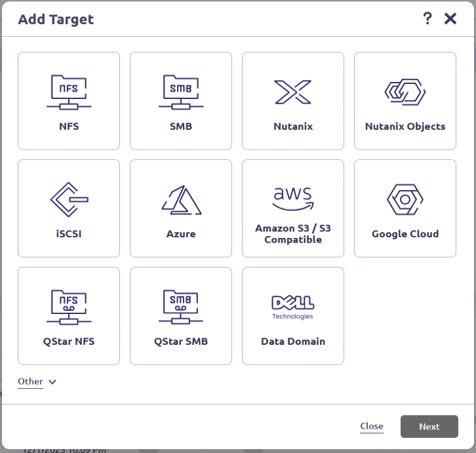Click the Other link text
Screen dimensions: 476x453
pos(30,382)
